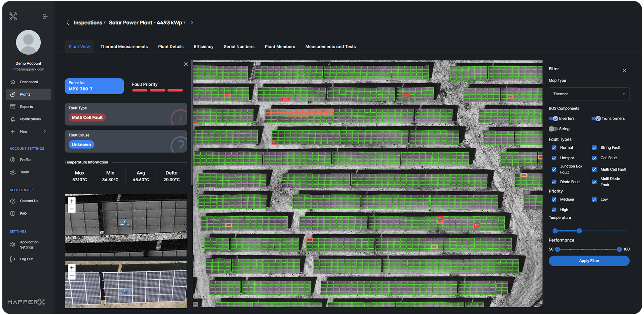The width and height of the screenshot is (644, 315).
Task: Open the Team page
Action: [24, 172]
